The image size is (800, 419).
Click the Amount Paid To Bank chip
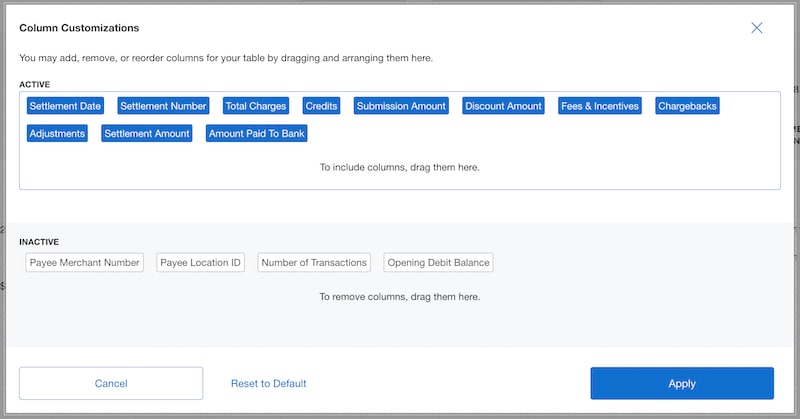coord(257,133)
